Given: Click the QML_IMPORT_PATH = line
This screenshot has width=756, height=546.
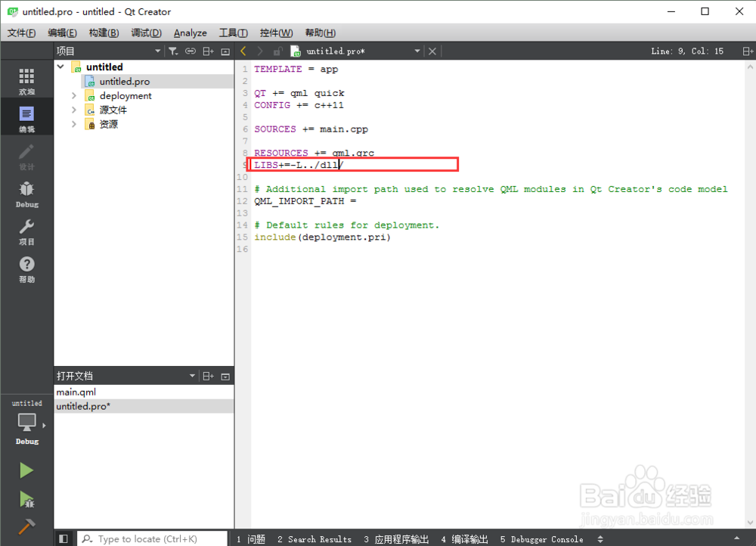Looking at the screenshot, I should click(x=305, y=201).
